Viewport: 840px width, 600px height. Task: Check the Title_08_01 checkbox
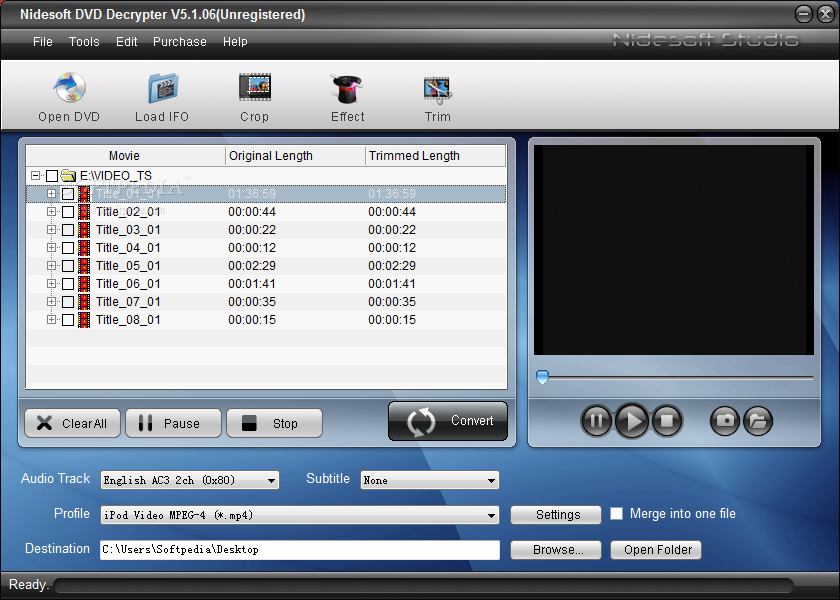68,320
